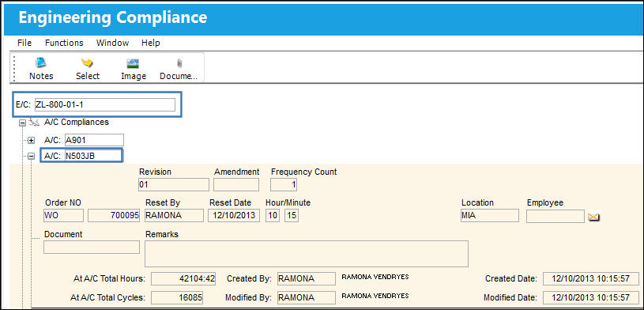Click the aircraft icon beside A/C Compliances
Viewport: 644px width, 310px height.
point(34,122)
